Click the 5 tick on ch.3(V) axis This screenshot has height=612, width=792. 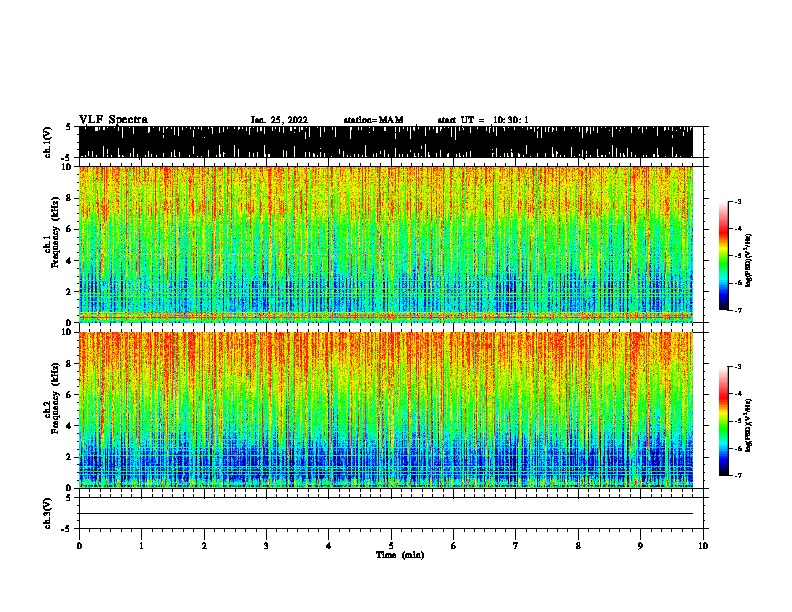point(68,498)
